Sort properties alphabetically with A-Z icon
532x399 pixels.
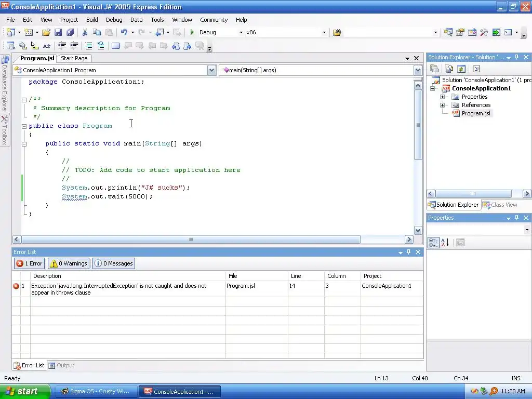(445, 243)
